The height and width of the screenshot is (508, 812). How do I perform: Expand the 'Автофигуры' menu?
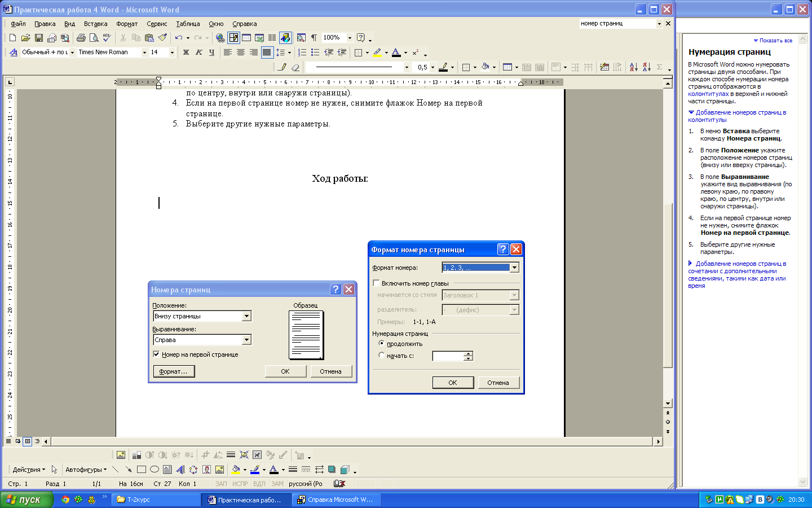pos(86,470)
